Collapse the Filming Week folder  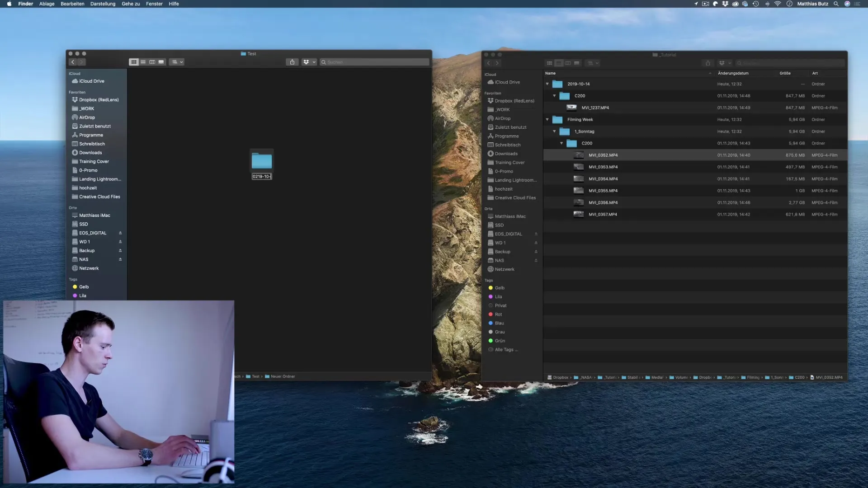(x=547, y=120)
